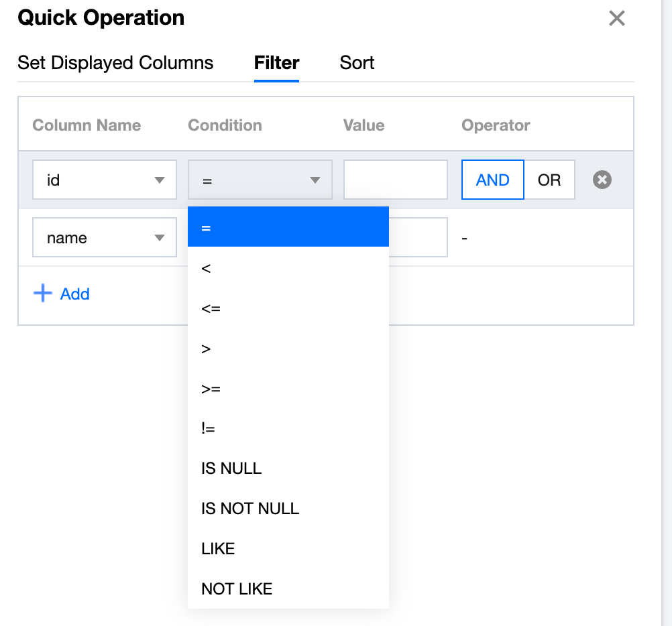Pick the <= condition from list
This screenshot has width=672, height=626.
click(x=288, y=308)
